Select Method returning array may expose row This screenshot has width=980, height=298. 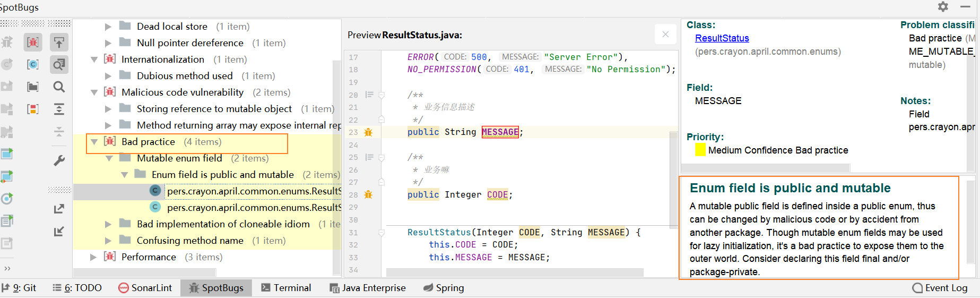click(x=239, y=125)
